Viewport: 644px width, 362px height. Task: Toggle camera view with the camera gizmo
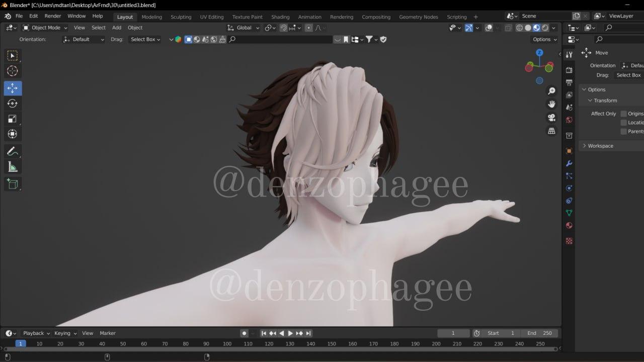pos(551,118)
